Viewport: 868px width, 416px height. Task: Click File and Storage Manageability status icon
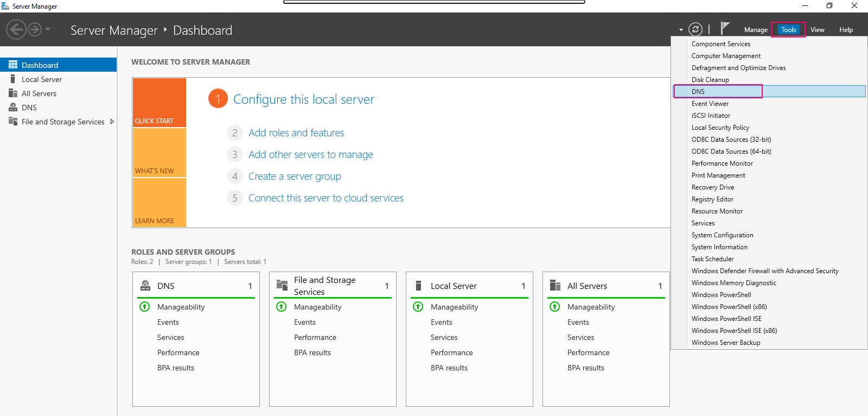tap(282, 306)
